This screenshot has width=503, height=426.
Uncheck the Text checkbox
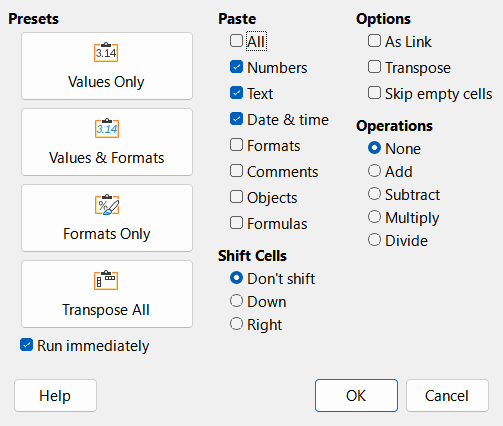click(236, 93)
